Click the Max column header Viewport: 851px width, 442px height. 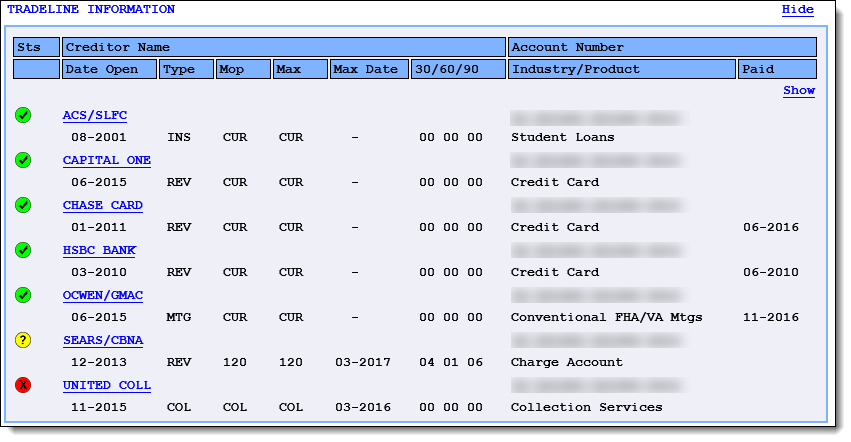pyautogui.click(x=300, y=70)
